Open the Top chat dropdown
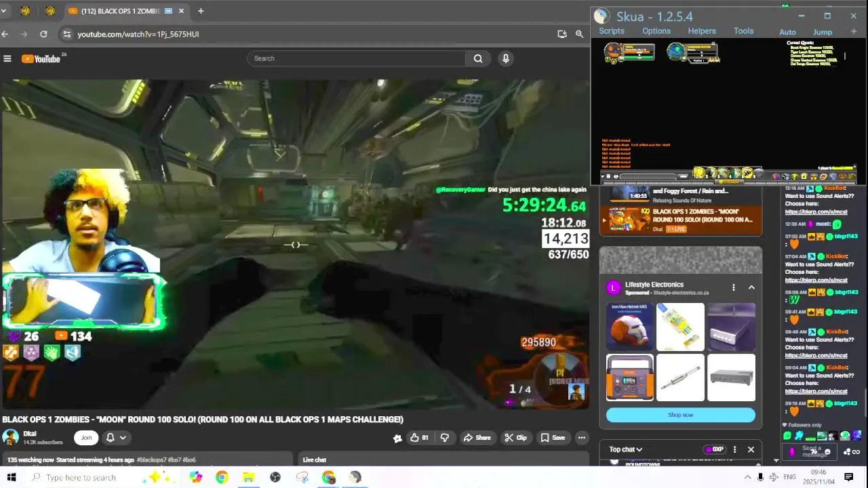Image resolution: width=868 pixels, height=488 pixels. click(625, 449)
